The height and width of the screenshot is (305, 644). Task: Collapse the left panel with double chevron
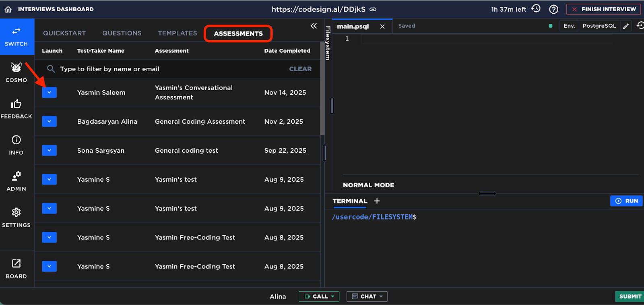314,26
